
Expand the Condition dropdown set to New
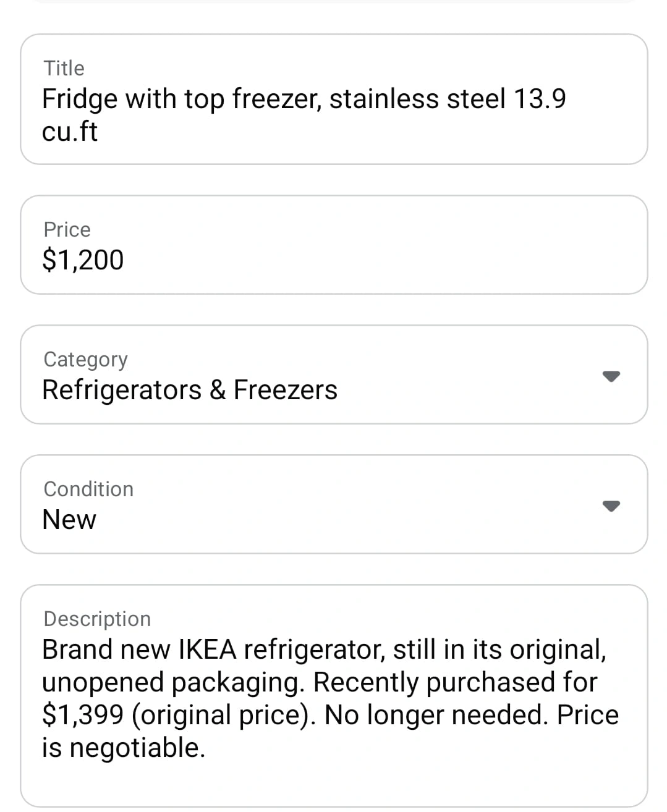334,504
